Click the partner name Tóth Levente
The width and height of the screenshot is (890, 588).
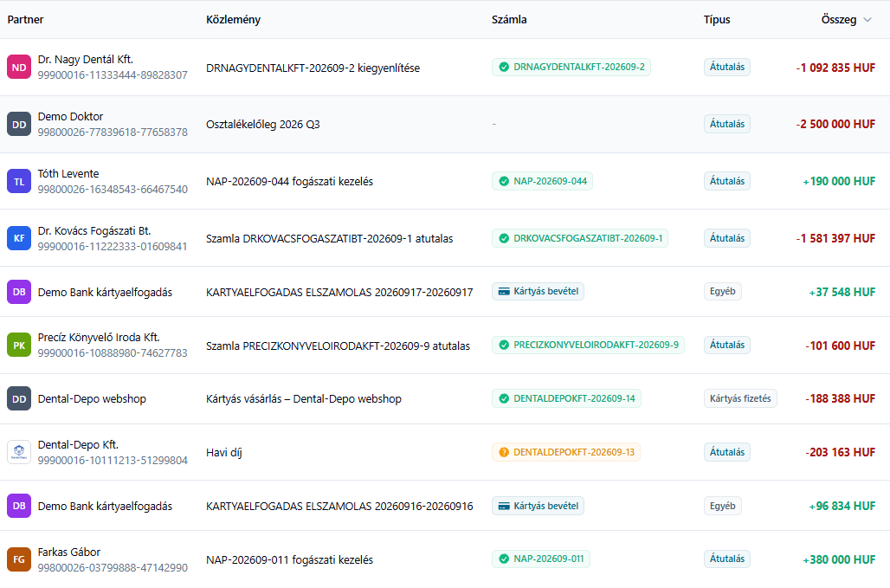click(x=68, y=174)
